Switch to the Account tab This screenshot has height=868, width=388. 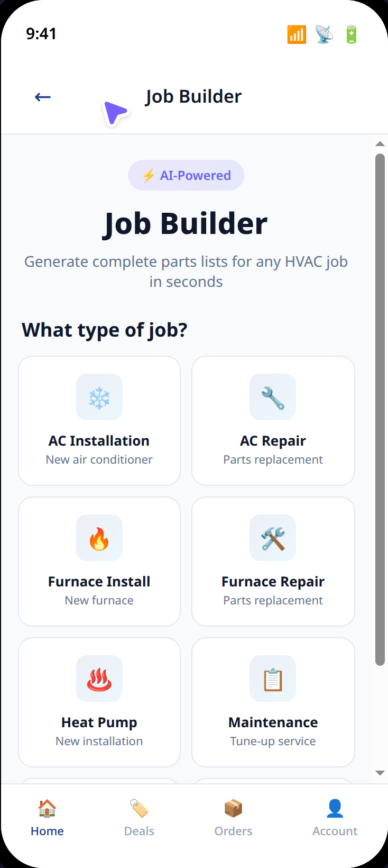[x=335, y=818]
